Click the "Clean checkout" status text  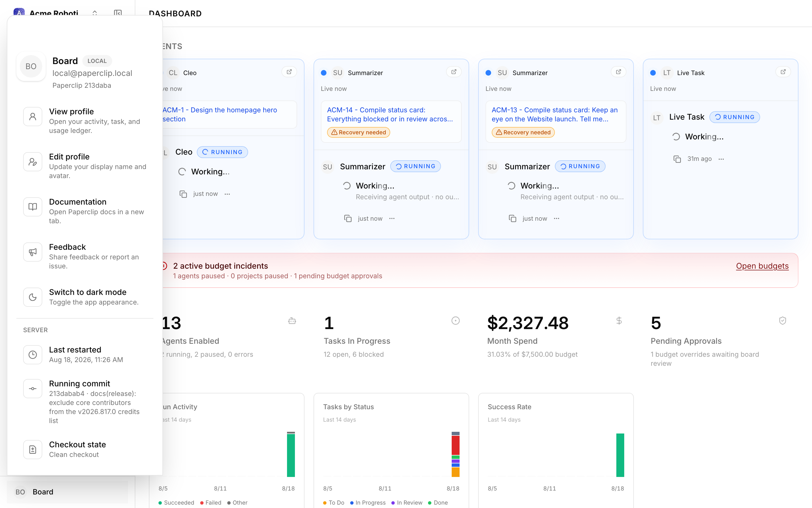[74, 455]
